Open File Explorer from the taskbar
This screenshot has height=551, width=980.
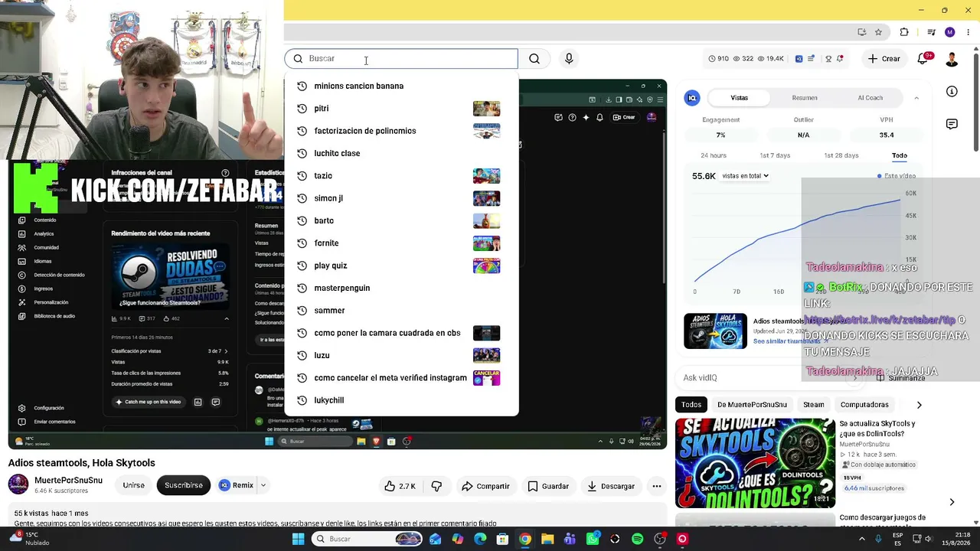pyautogui.click(x=547, y=539)
